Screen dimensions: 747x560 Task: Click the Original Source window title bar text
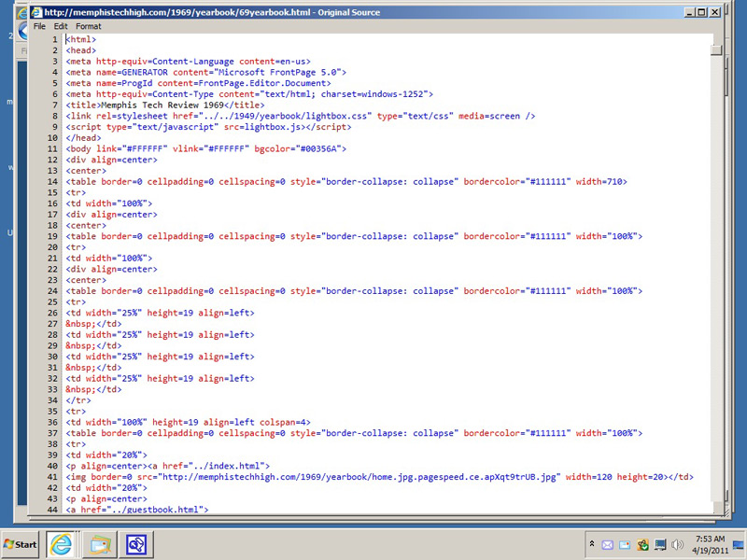pyautogui.click(x=212, y=12)
